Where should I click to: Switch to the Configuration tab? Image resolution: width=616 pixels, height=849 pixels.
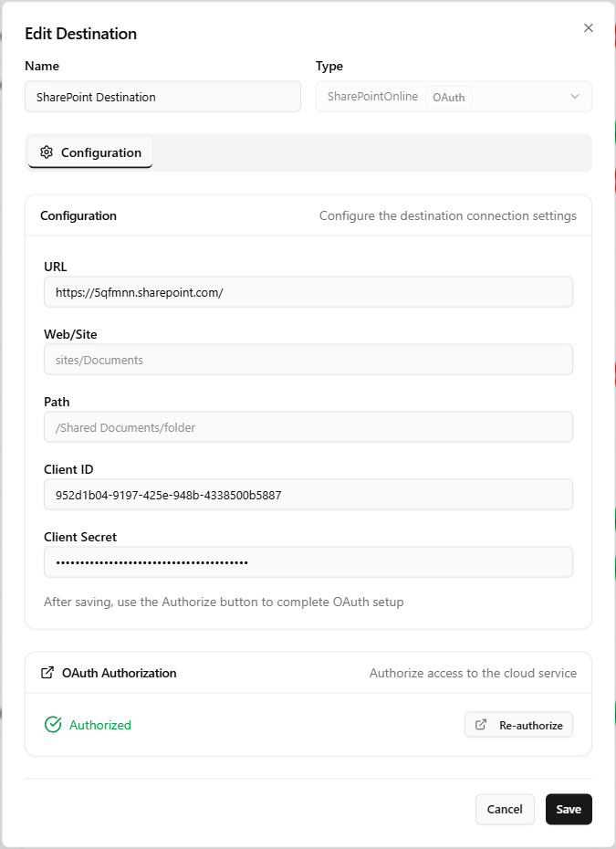(x=90, y=152)
